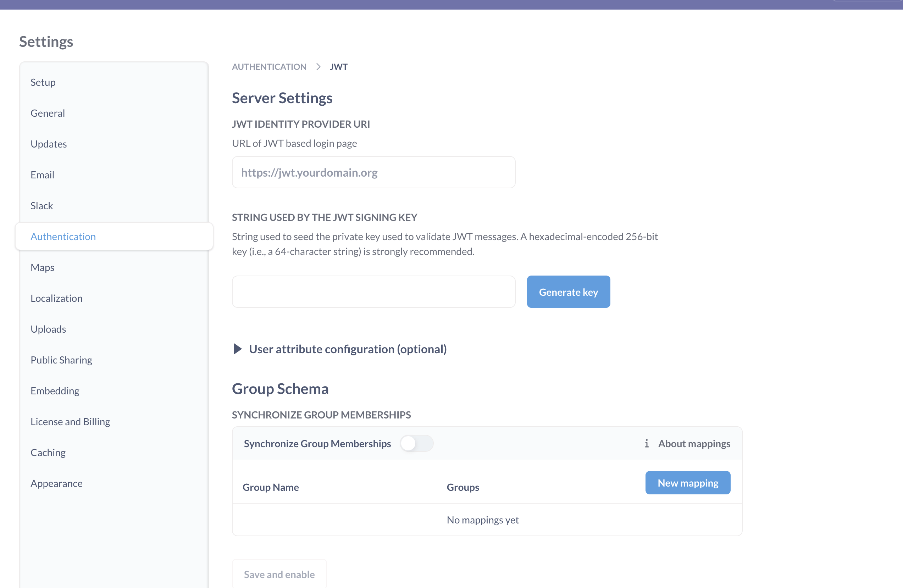The width and height of the screenshot is (903, 588).
Task: Open the Setup settings section
Action: click(43, 82)
